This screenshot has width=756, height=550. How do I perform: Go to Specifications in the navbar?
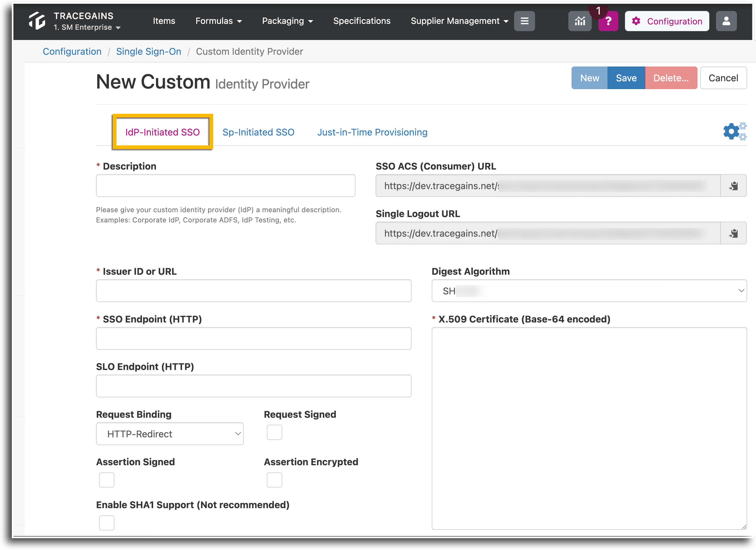coord(362,21)
